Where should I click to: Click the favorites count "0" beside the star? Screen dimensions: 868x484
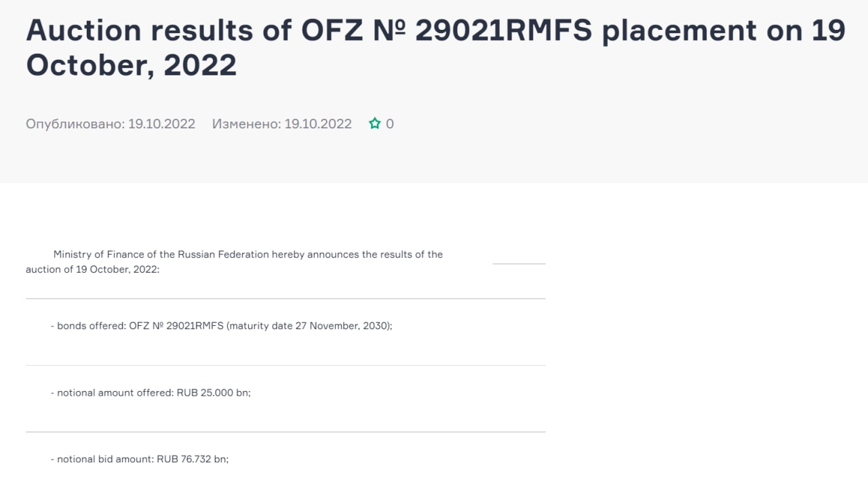click(x=390, y=124)
